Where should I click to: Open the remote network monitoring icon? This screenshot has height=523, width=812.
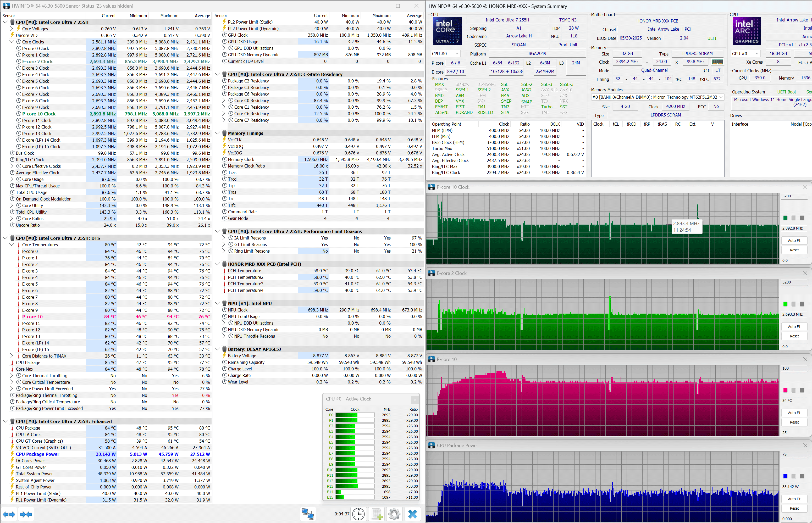coord(308,514)
